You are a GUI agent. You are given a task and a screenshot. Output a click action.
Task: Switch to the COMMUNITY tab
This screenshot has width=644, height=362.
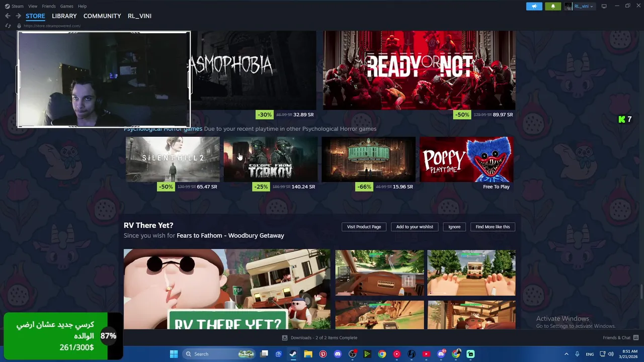(x=102, y=16)
